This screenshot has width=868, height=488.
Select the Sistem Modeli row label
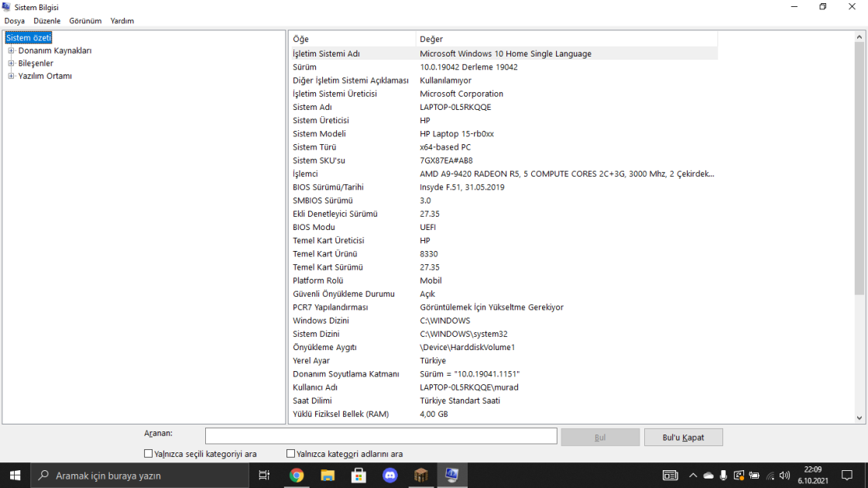[319, 133]
